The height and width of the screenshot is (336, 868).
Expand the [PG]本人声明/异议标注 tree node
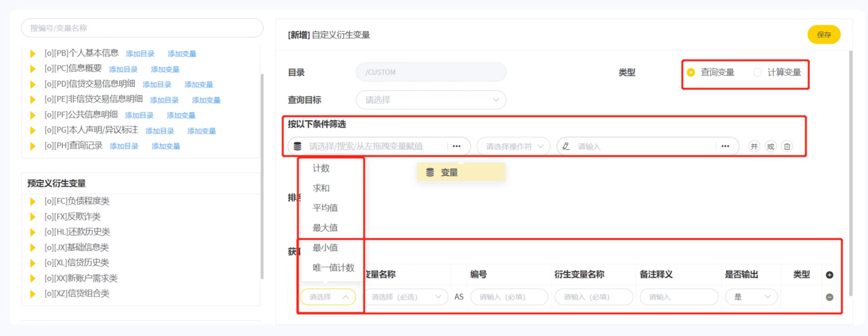(x=33, y=131)
